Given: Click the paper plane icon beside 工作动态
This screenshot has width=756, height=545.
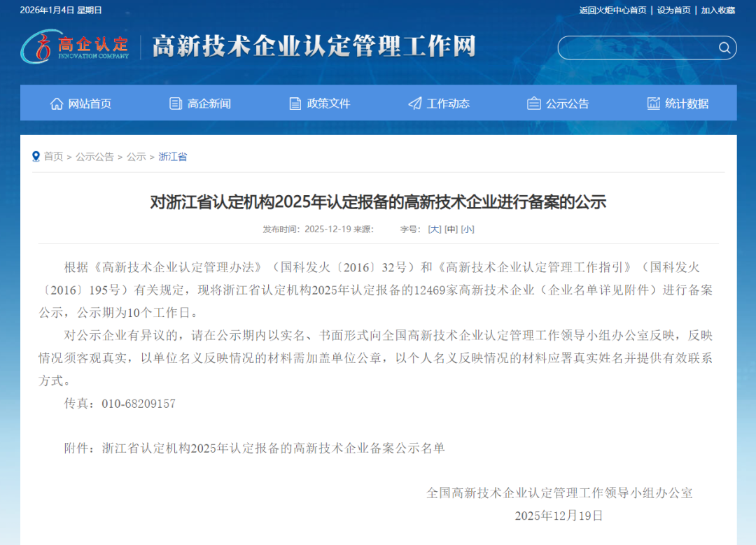Looking at the screenshot, I should pos(414,104).
